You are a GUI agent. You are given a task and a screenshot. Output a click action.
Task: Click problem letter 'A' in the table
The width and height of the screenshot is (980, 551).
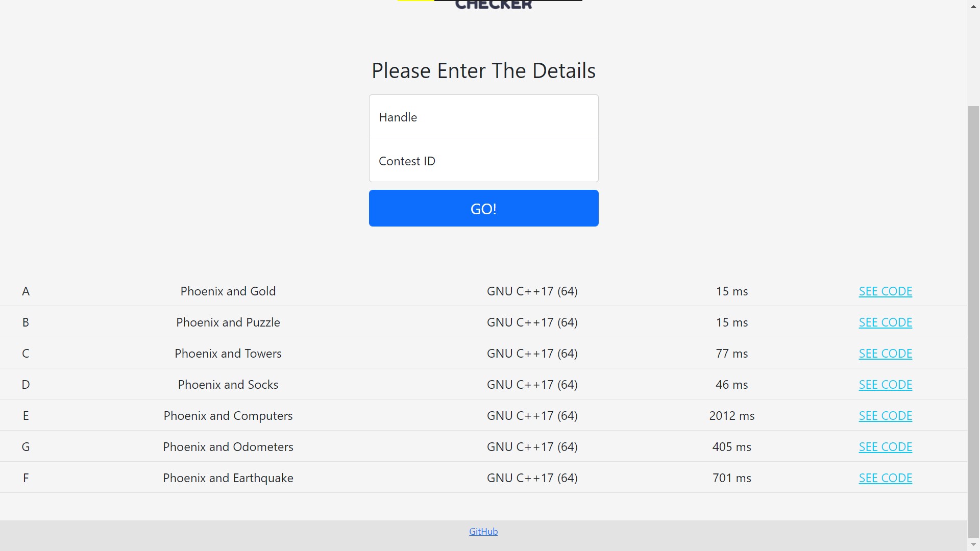[x=26, y=291]
